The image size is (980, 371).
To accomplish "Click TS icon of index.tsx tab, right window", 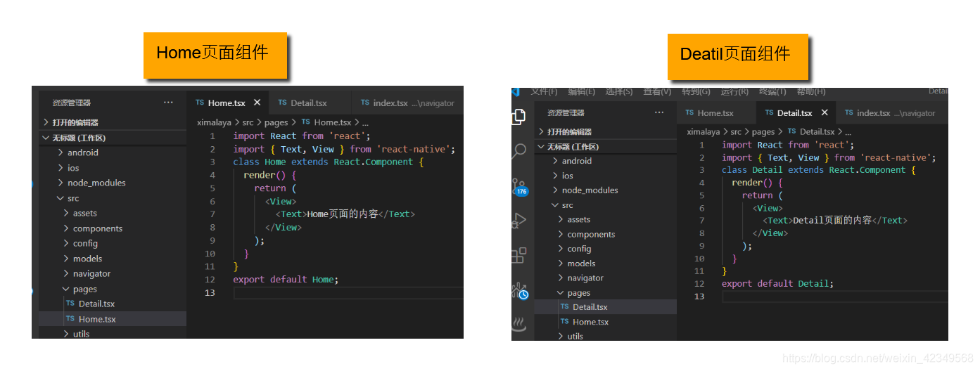I will pos(849,112).
